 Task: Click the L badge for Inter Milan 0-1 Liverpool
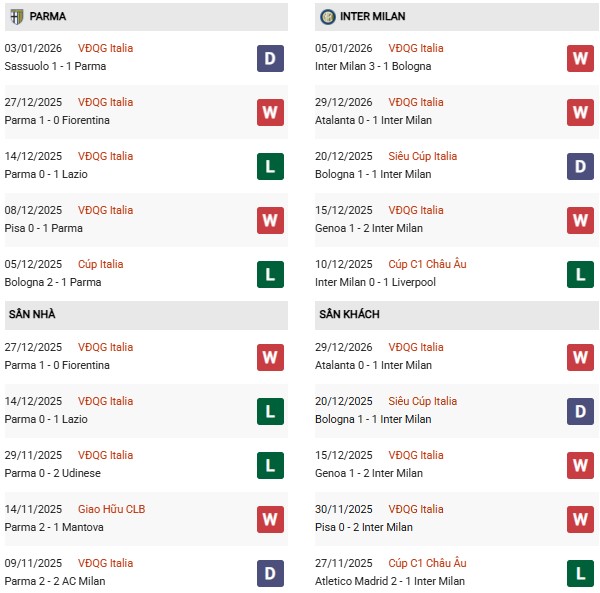pos(580,274)
